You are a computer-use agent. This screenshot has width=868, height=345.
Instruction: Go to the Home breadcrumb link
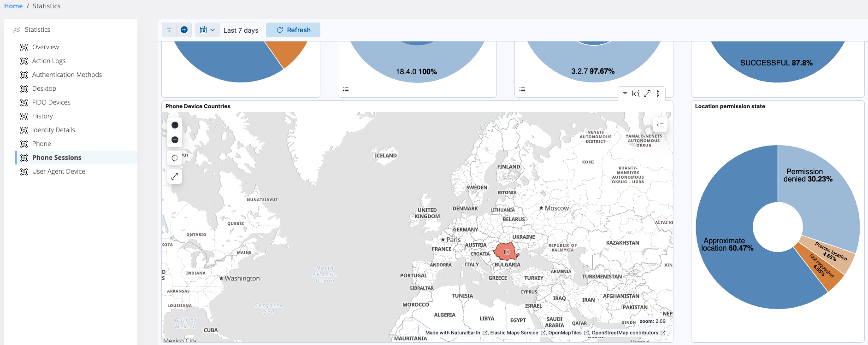[13, 6]
